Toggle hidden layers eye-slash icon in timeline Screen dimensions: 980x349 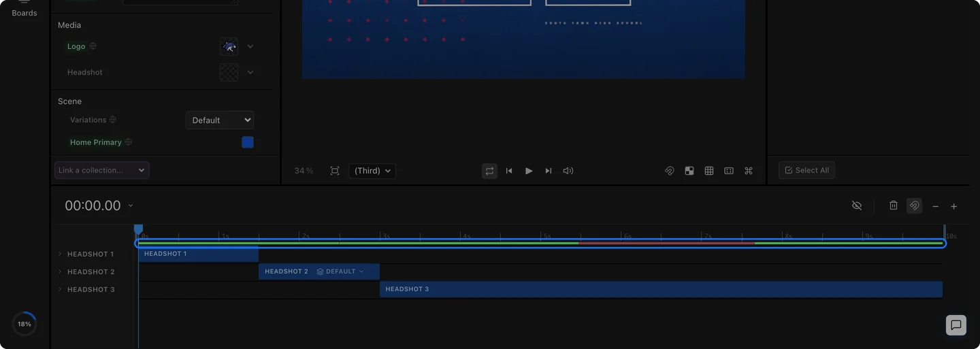[857, 205]
